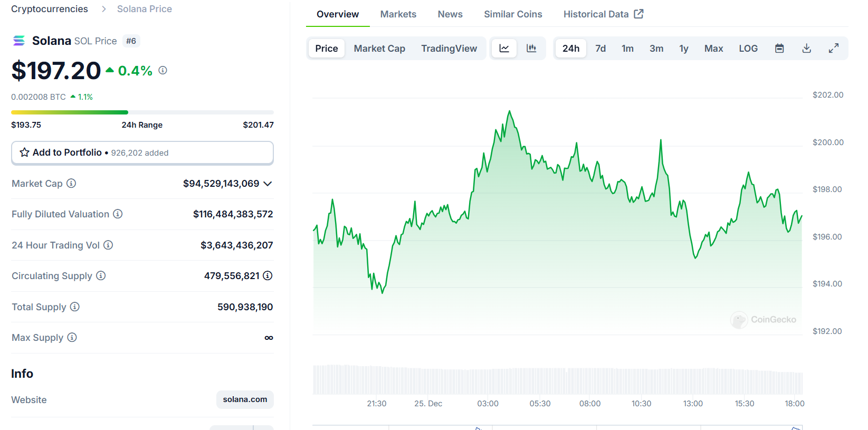
Task: Click the 590,938,190 total supply value
Action: 245,307
